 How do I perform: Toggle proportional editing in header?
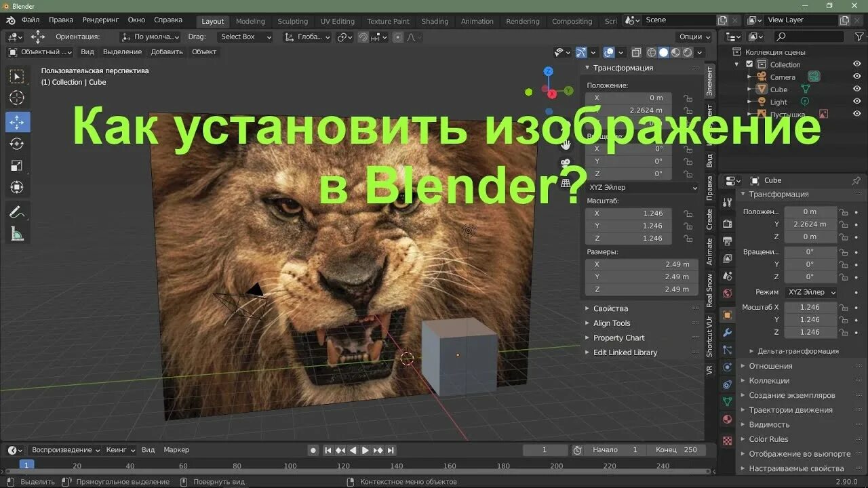(x=397, y=37)
